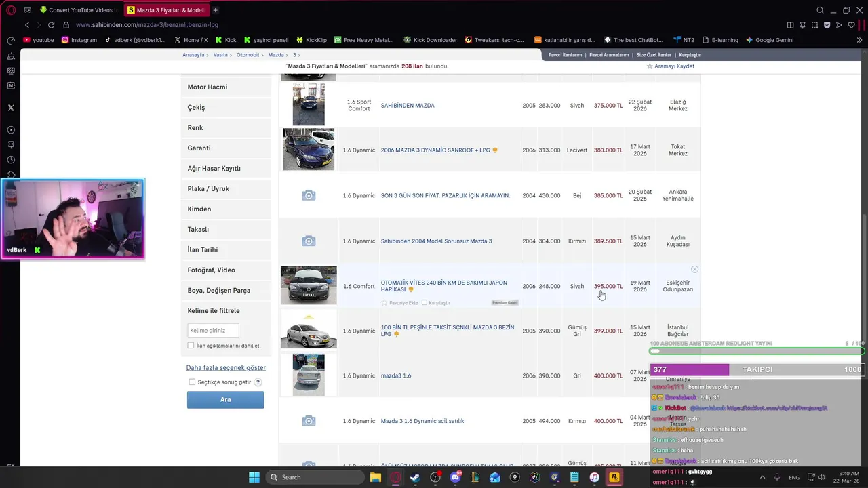The image size is (868, 488).
Task: Open a new browser tab
Action: 215,10
